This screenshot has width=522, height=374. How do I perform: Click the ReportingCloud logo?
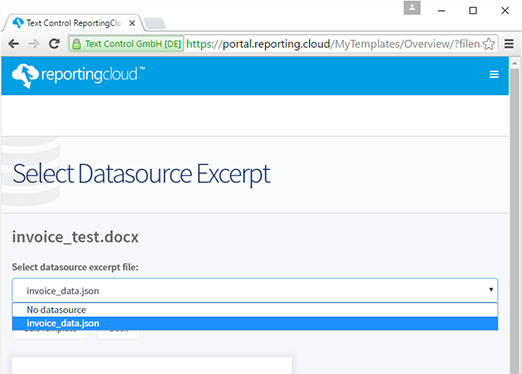(x=78, y=75)
